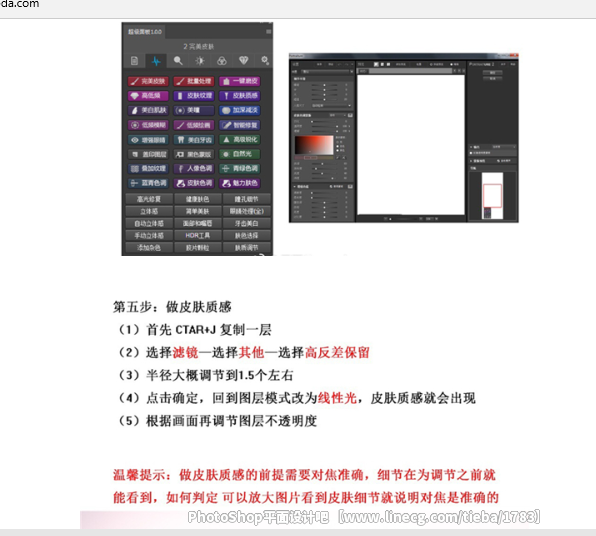Image resolution: width=596 pixels, height=536 pixels.
Task: Click the gray 立体感 button
Action: click(149, 211)
